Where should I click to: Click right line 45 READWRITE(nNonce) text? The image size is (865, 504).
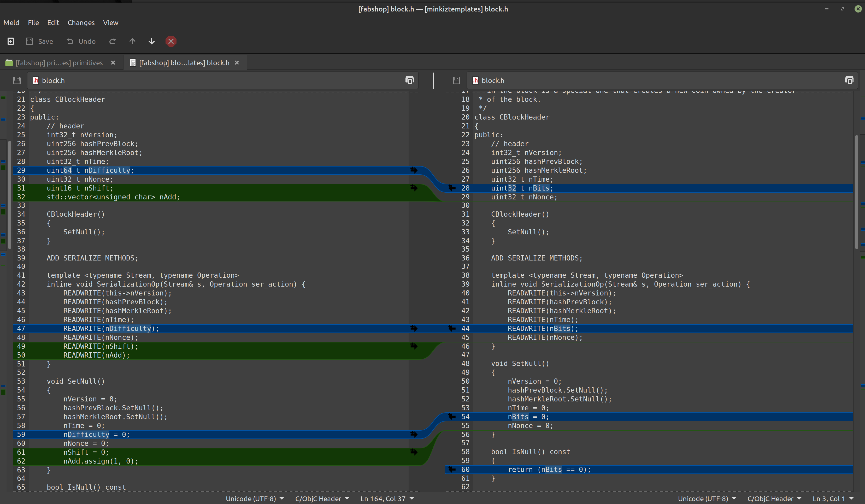545,337
